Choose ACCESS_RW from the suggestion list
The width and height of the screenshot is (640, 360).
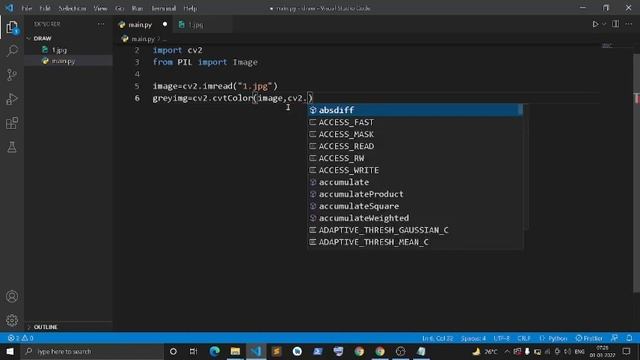coord(415,158)
